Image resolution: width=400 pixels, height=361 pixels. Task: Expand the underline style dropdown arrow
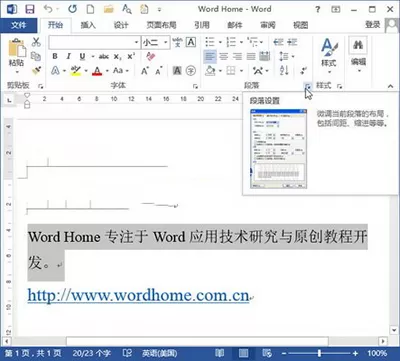[92, 57]
